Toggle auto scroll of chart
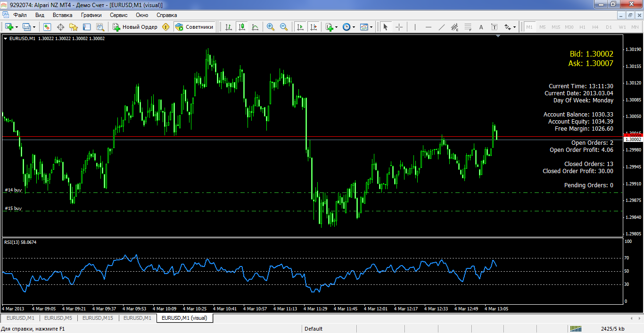 click(x=300, y=27)
